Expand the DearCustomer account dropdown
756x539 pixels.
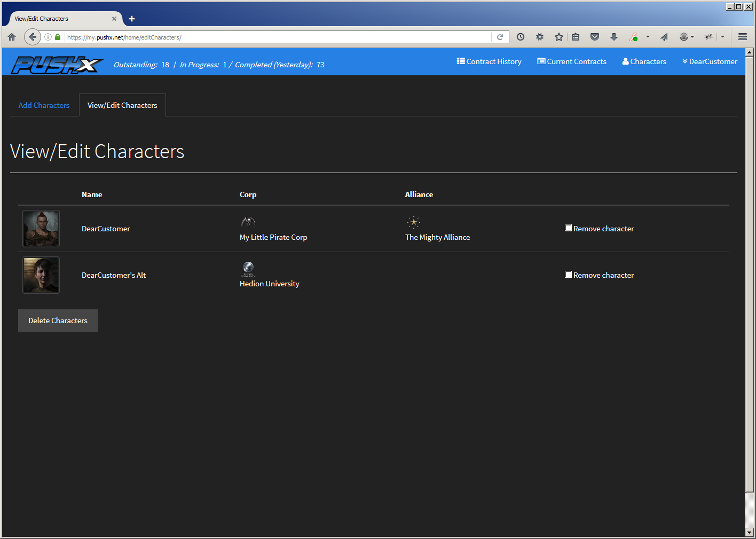click(x=710, y=61)
